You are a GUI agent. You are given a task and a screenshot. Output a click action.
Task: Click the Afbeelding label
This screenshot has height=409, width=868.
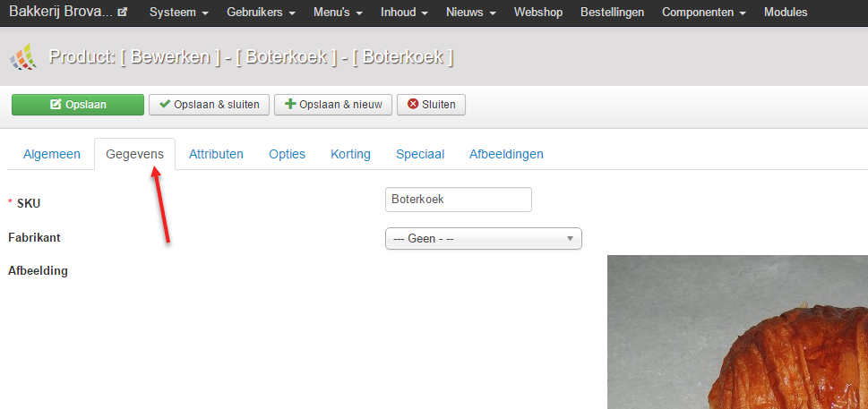coord(39,271)
